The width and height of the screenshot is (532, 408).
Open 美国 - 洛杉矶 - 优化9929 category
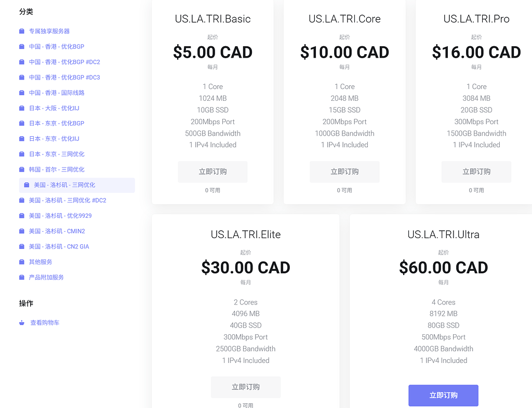60,216
